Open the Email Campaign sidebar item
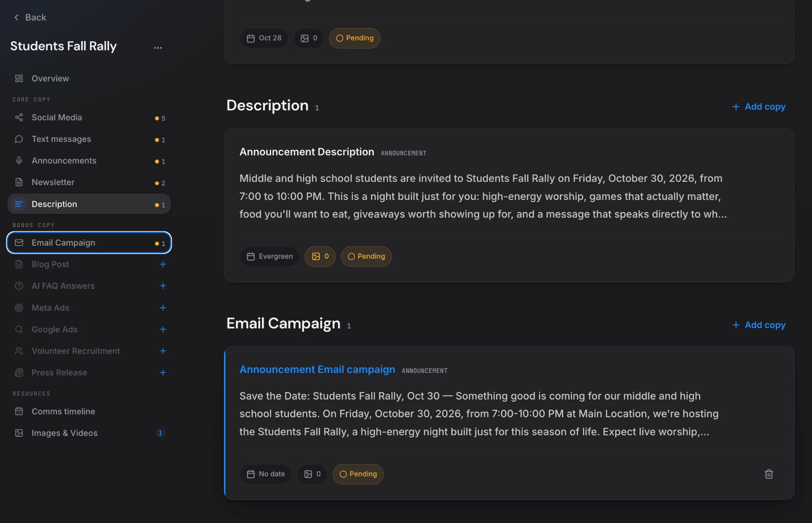Image resolution: width=812 pixels, height=523 pixels. click(89, 243)
